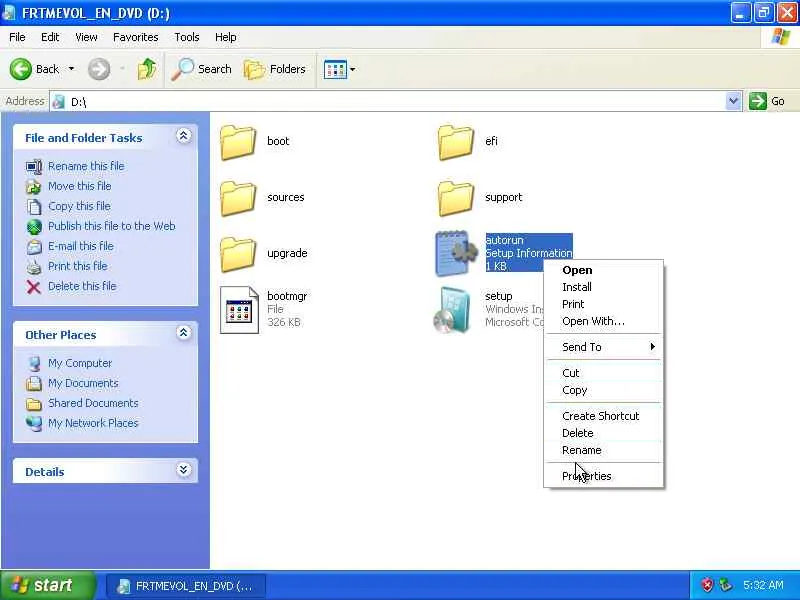
Task: Click the Windows start button
Action: [x=47, y=585]
